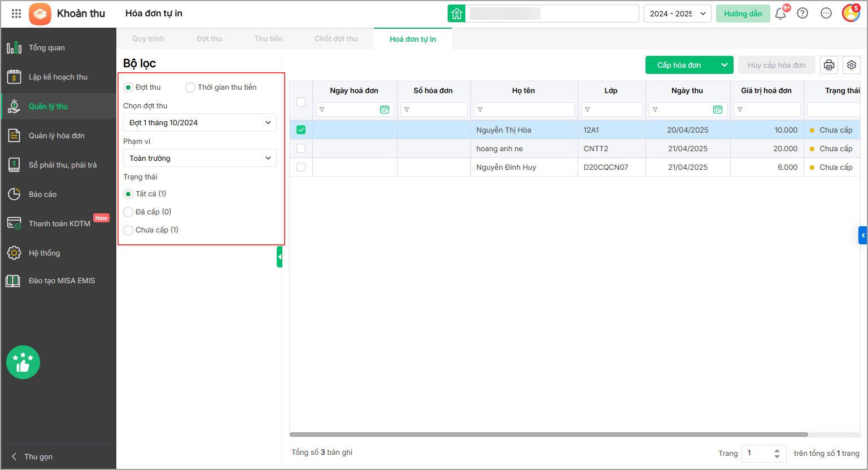Switch to the Đợt thu tab
The width and height of the screenshot is (868, 470).
coord(210,39)
